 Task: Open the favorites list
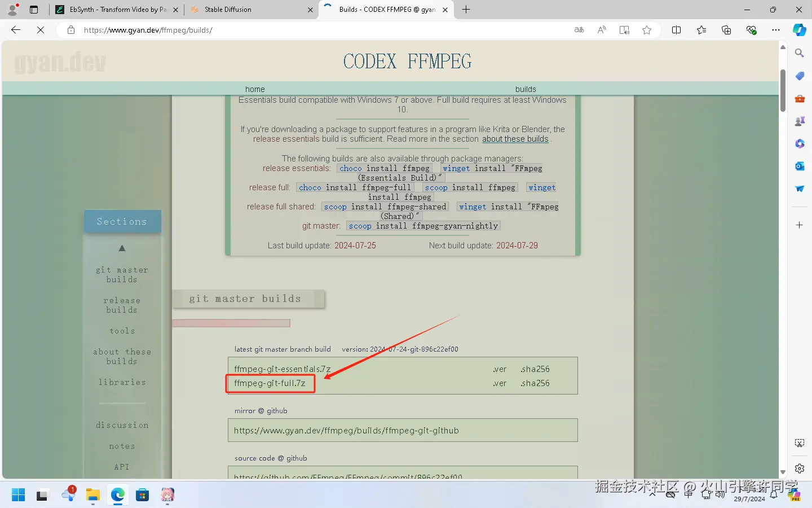[x=701, y=30]
